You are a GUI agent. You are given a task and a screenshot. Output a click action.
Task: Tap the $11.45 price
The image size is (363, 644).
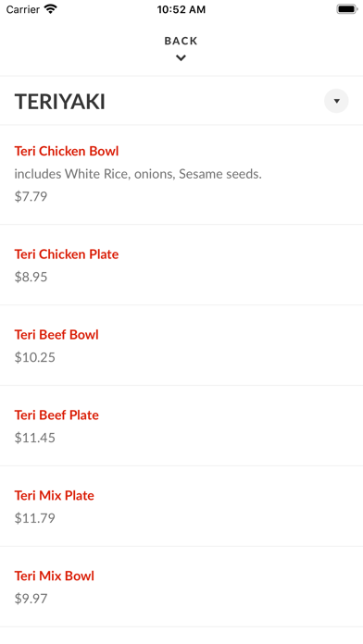(x=35, y=438)
